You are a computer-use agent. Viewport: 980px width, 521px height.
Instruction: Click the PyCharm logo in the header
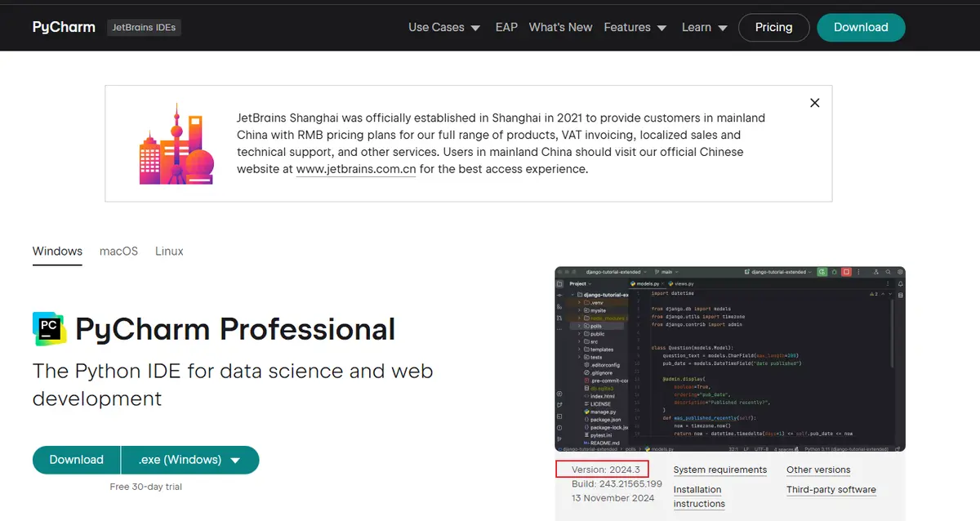(x=64, y=26)
